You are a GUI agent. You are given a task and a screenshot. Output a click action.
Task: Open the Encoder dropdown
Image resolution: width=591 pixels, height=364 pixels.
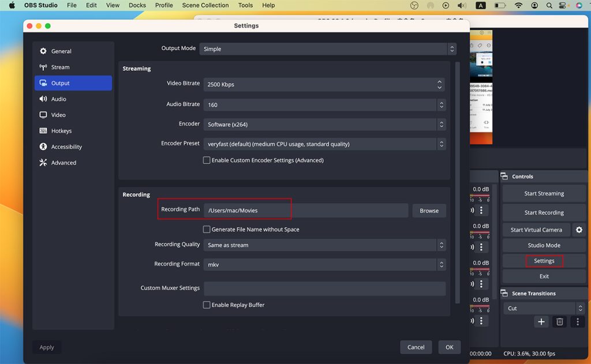click(x=324, y=125)
